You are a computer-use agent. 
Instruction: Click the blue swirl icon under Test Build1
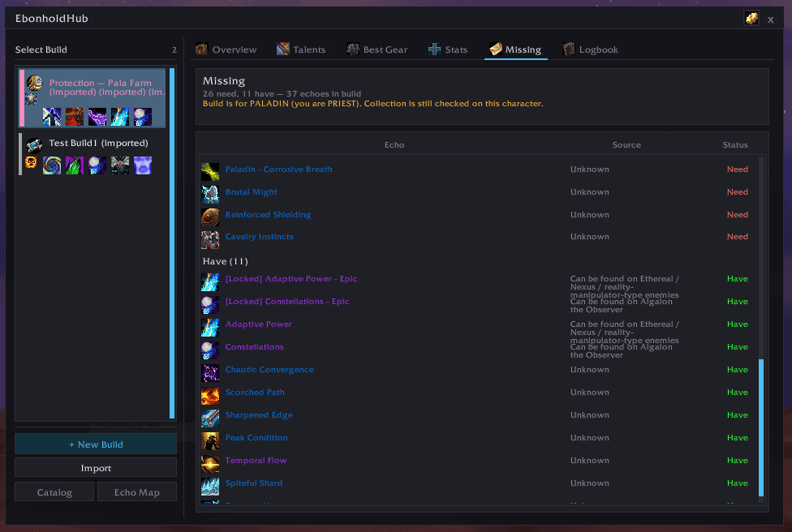click(x=52, y=165)
